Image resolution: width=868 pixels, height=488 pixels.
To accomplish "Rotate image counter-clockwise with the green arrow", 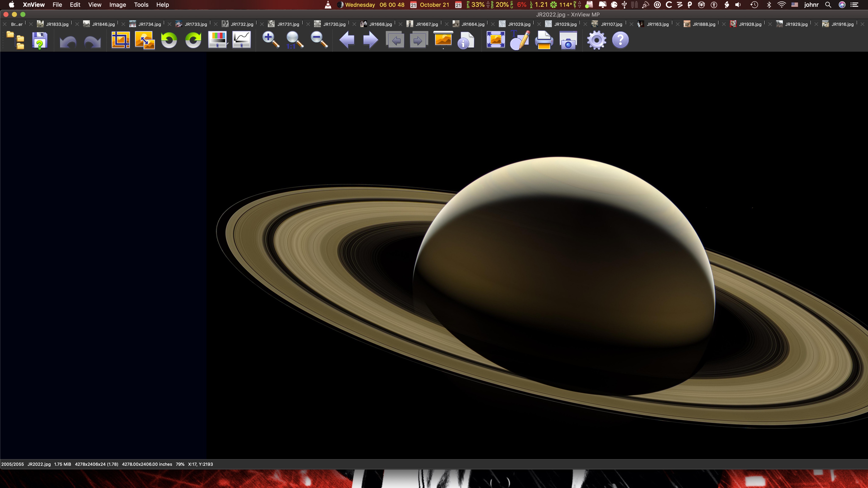I will pos(169,40).
